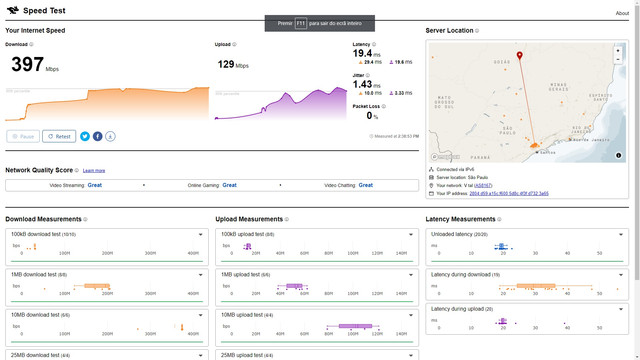This screenshot has width=640, height=360.
Task: Click the map attribution info icon
Action: pyautogui.click(x=618, y=155)
